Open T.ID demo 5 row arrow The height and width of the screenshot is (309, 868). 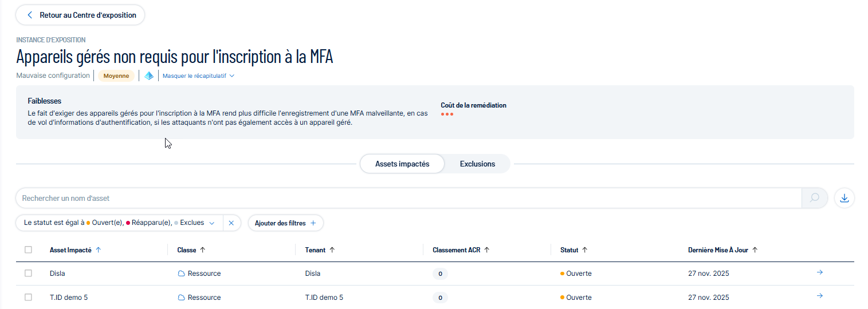point(819,296)
